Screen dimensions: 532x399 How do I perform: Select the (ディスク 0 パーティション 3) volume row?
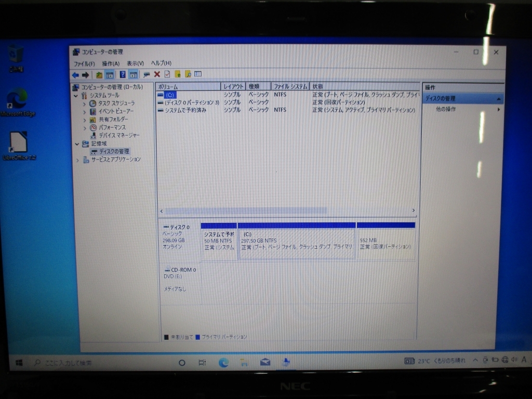[x=288, y=102]
